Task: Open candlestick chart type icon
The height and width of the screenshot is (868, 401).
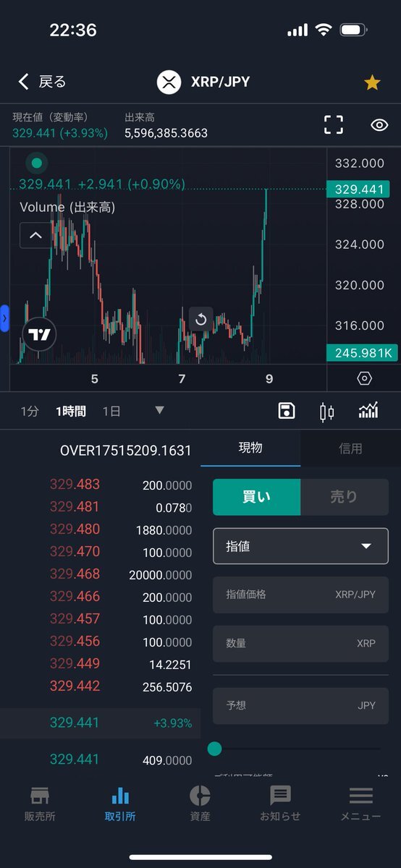Action: click(327, 412)
